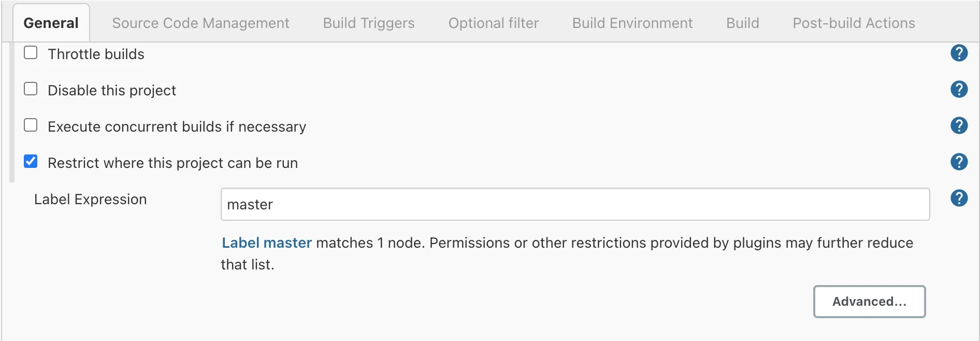The image size is (980, 341).
Task: Show help for concurrent builds option
Action: click(x=959, y=126)
